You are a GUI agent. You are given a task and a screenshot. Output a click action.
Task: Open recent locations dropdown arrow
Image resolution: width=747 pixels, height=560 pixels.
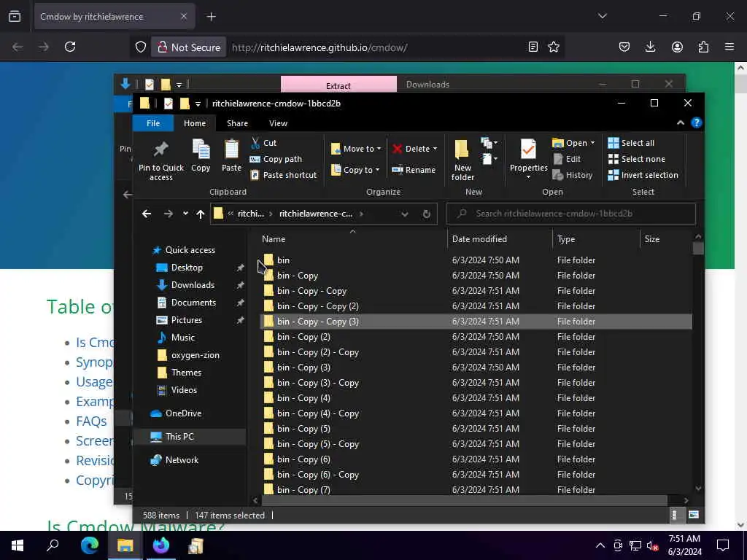tap(185, 214)
